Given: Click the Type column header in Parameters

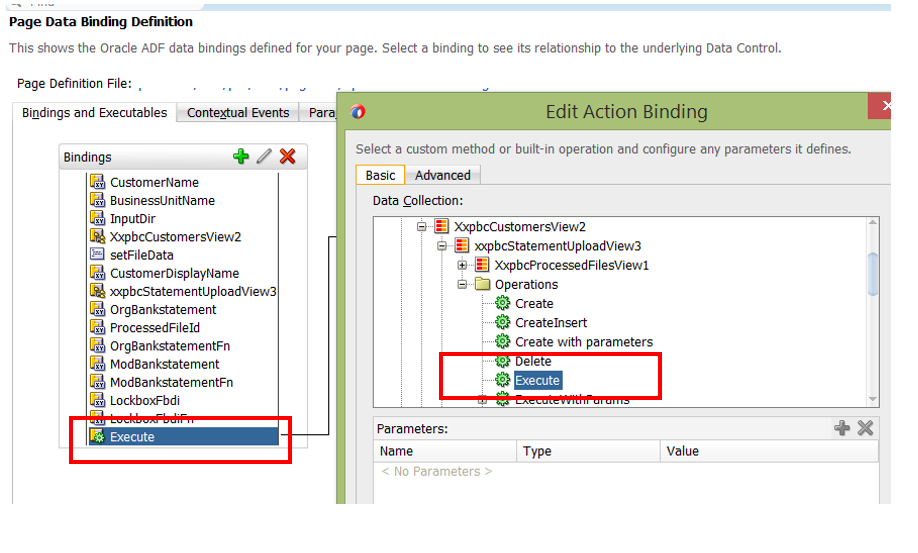Looking at the screenshot, I should 588,451.
